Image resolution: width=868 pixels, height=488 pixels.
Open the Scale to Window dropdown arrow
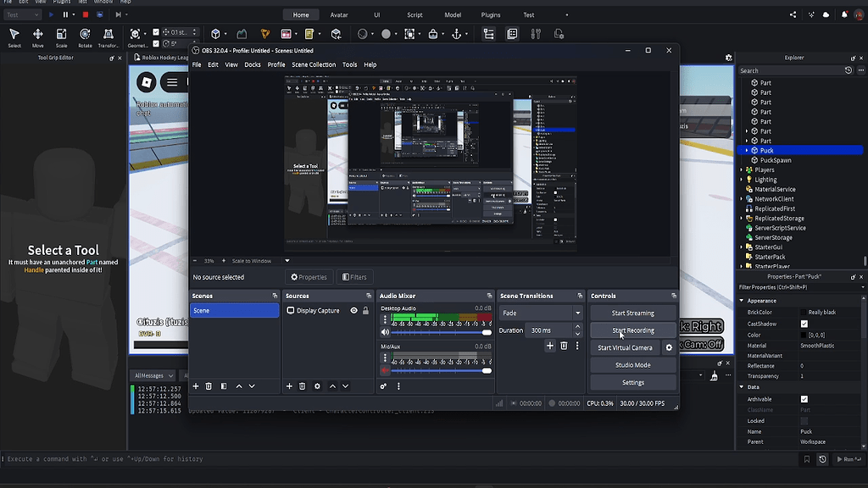[x=287, y=261]
